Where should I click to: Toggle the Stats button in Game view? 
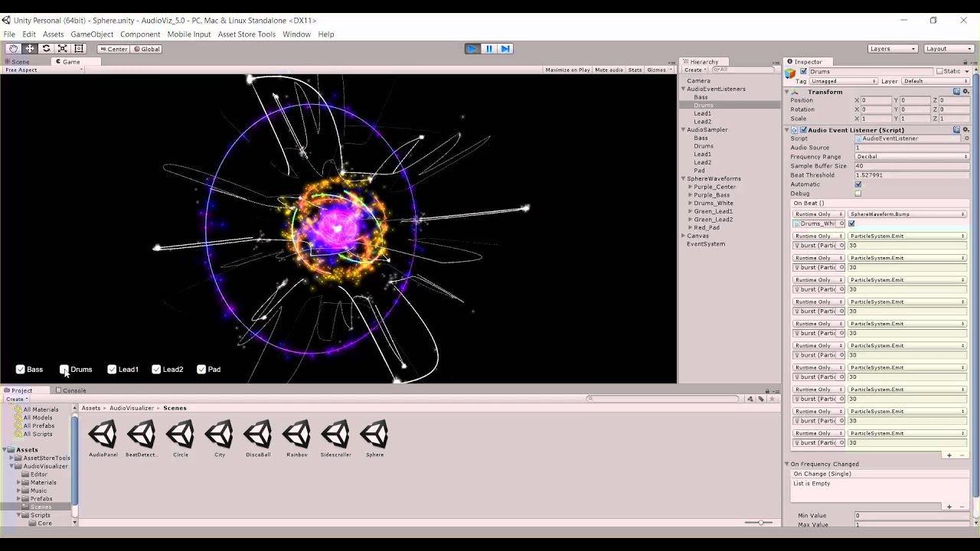pyautogui.click(x=635, y=70)
